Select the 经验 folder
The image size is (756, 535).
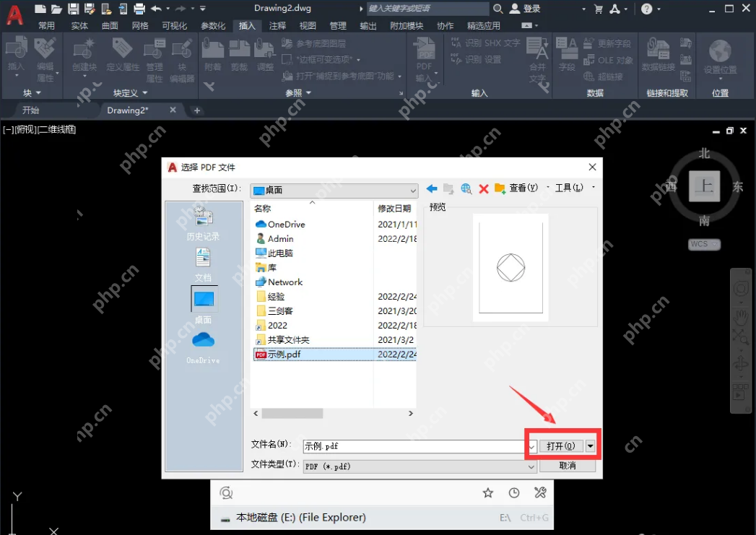[x=271, y=297]
